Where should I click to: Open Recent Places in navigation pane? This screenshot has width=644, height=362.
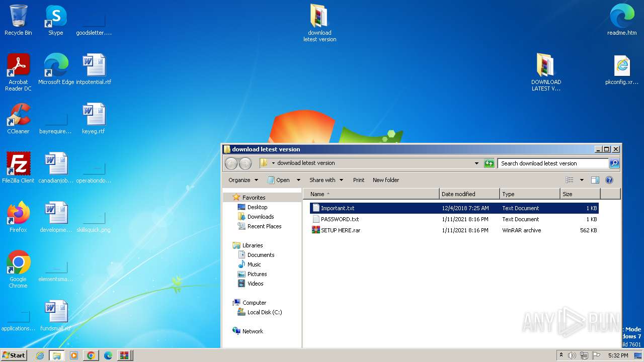point(259,226)
